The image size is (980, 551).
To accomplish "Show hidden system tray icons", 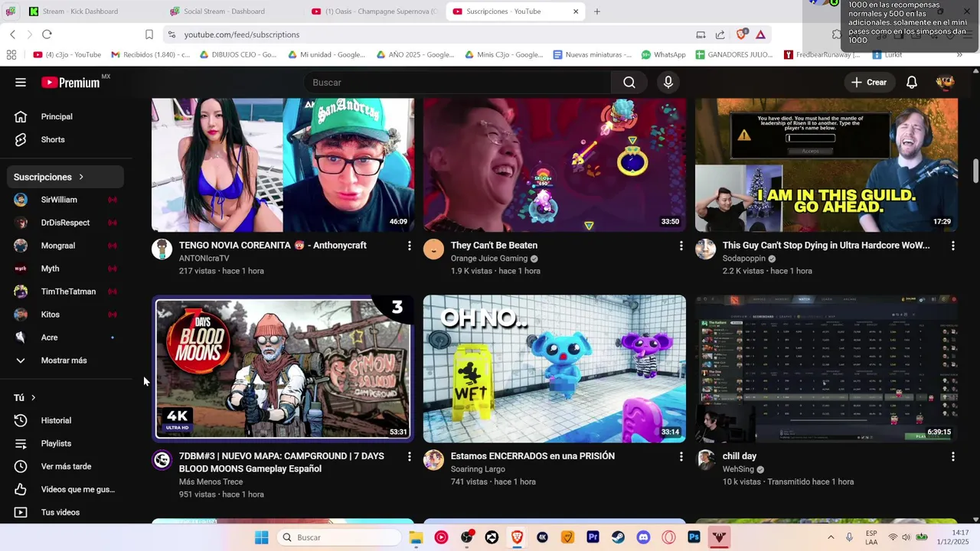I will pyautogui.click(x=831, y=537).
